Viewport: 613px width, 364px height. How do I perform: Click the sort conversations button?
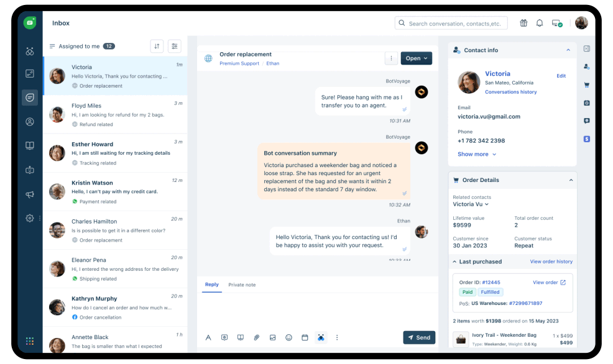tap(157, 46)
